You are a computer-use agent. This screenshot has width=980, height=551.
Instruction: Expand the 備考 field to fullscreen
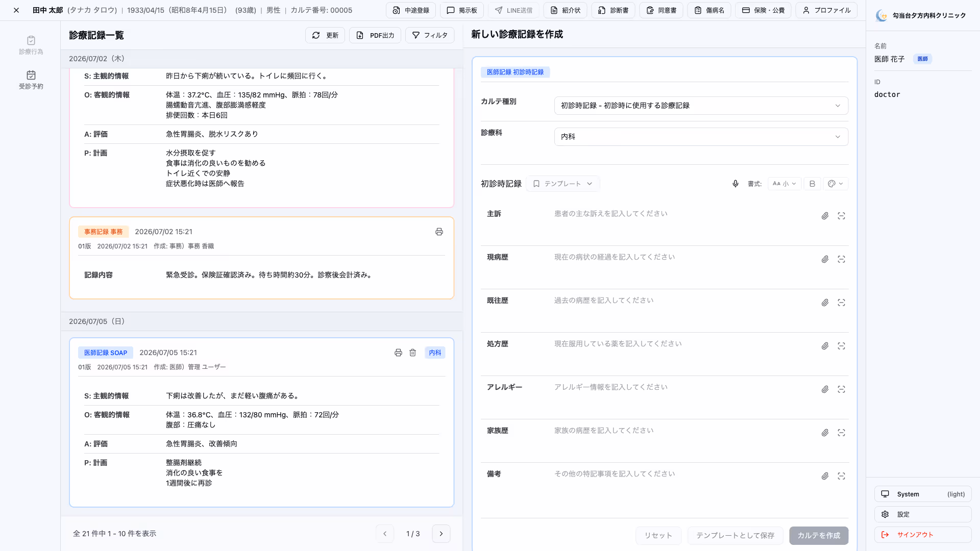[841, 476]
